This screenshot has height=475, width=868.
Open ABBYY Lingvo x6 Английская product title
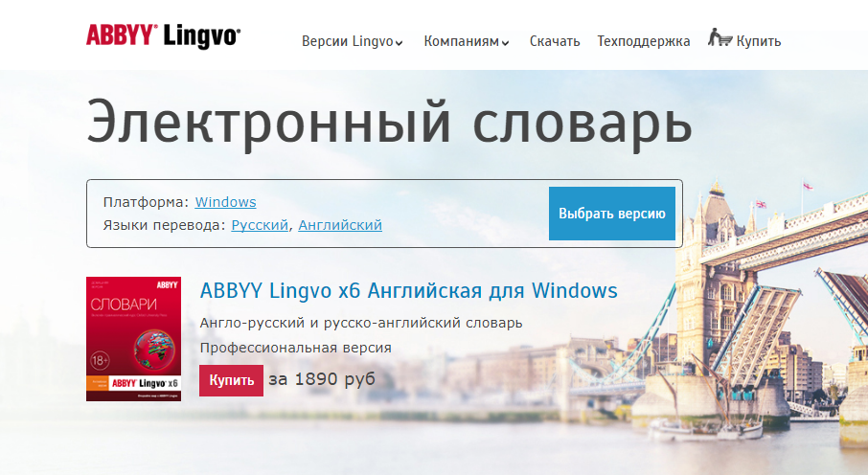408,290
